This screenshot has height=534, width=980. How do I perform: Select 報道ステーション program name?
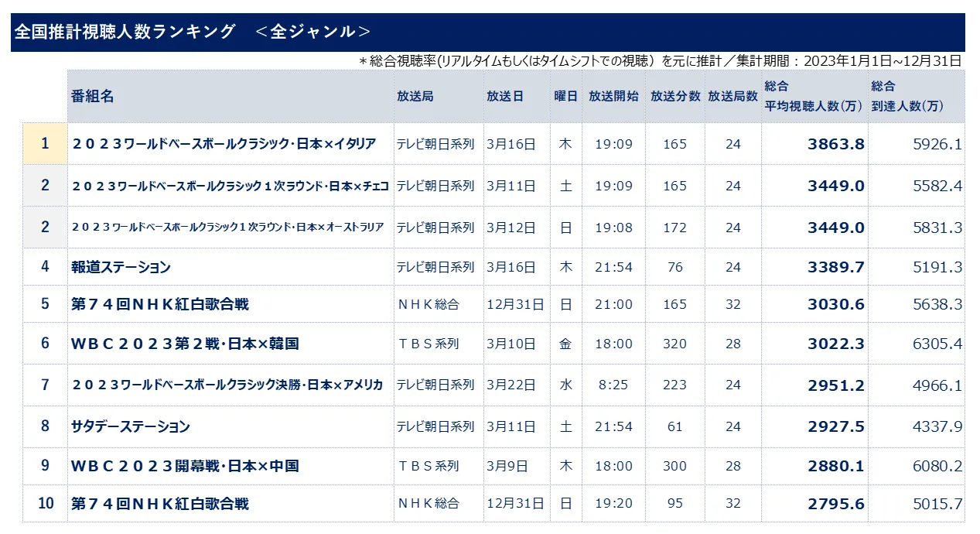coord(121,267)
